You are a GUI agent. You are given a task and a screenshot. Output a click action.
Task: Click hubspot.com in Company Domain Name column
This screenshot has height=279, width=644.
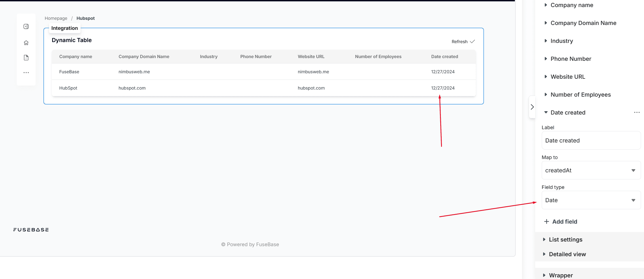pyautogui.click(x=132, y=88)
